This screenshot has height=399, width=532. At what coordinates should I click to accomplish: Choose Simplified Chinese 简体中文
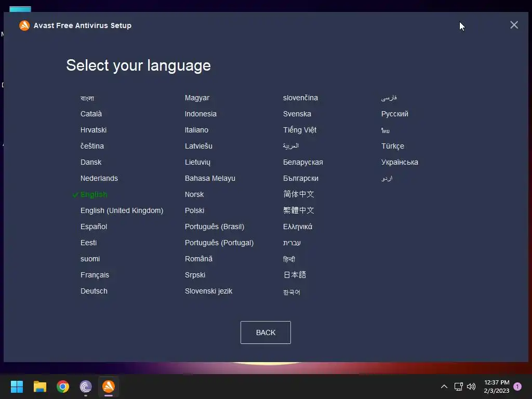299,194
